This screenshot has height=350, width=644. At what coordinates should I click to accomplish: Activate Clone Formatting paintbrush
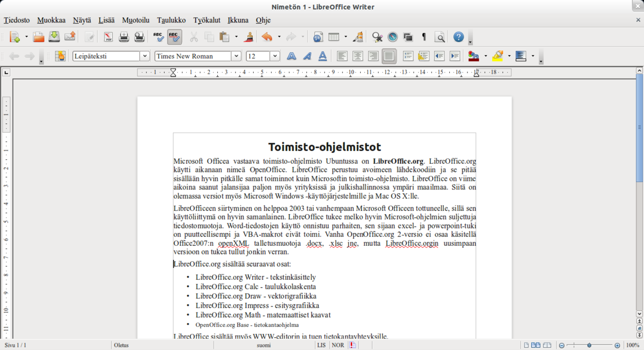point(248,37)
